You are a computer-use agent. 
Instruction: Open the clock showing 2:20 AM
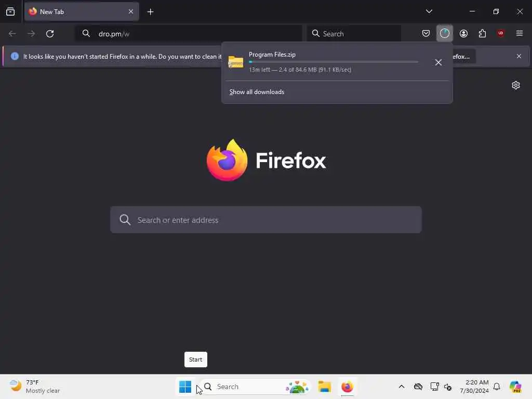(474, 387)
